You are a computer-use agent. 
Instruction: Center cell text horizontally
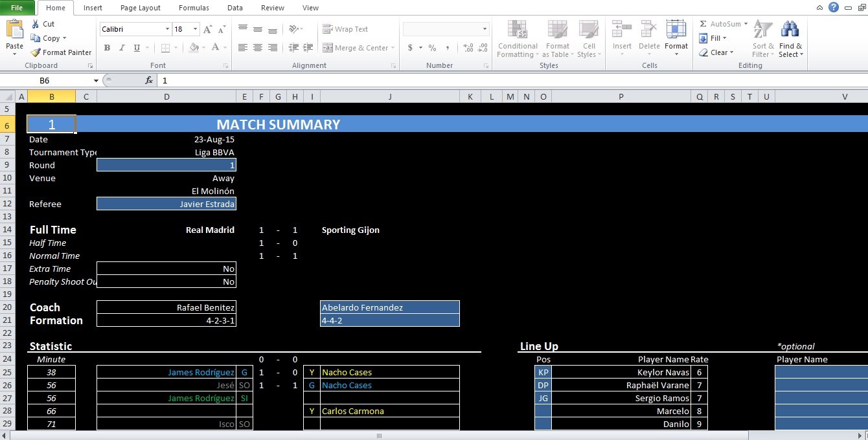point(258,48)
